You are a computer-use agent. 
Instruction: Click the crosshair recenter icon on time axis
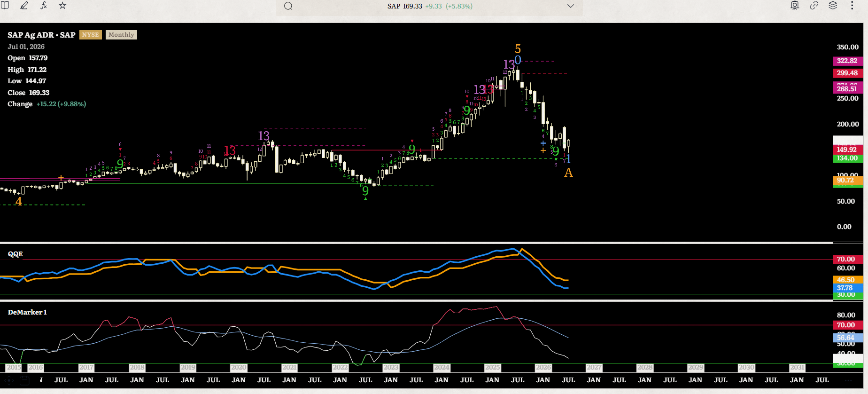8,380
